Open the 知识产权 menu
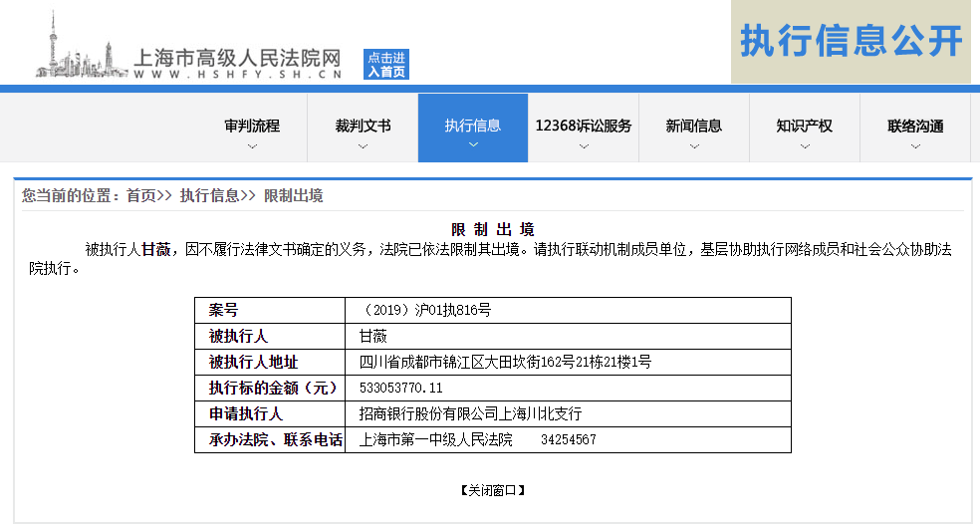 (805, 129)
